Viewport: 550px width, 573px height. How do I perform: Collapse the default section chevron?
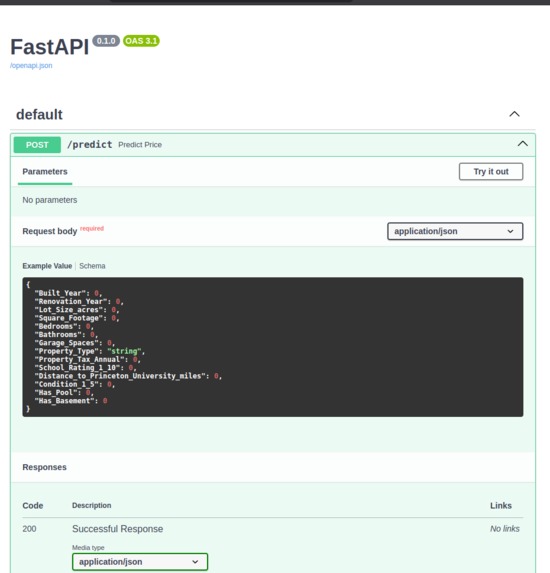point(514,114)
